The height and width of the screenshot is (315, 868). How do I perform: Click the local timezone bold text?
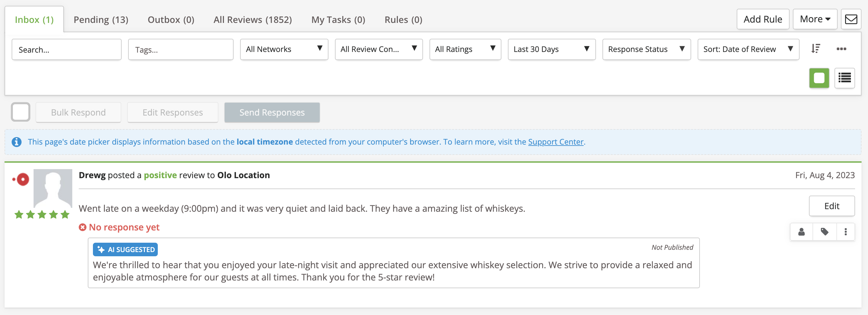point(265,142)
